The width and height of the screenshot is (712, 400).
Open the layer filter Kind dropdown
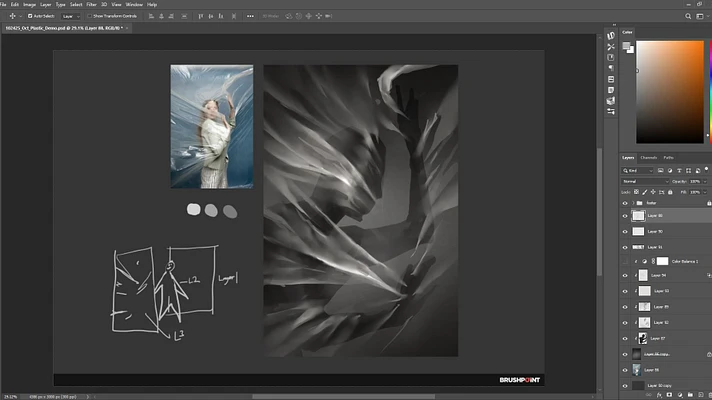(638, 170)
